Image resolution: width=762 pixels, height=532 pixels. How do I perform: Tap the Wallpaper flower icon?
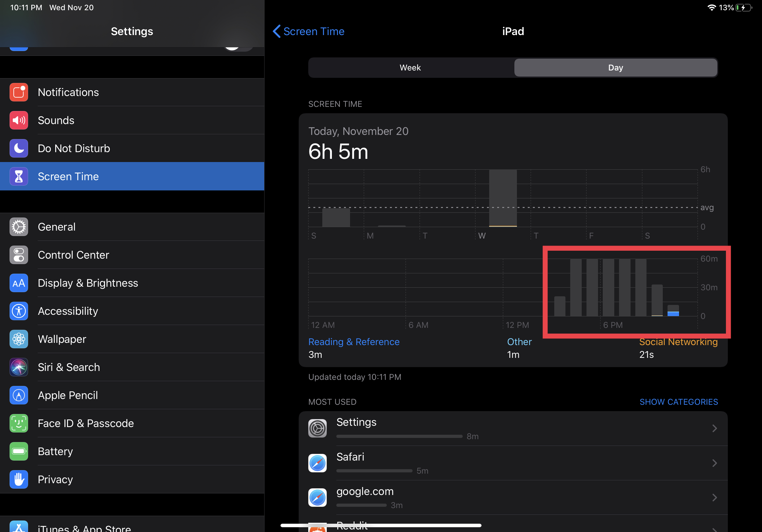19,339
